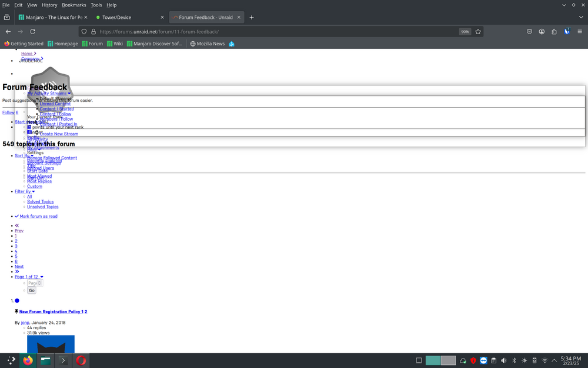Click the Go button
This screenshot has width=588, height=368.
pyautogui.click(x=32, y=290)
